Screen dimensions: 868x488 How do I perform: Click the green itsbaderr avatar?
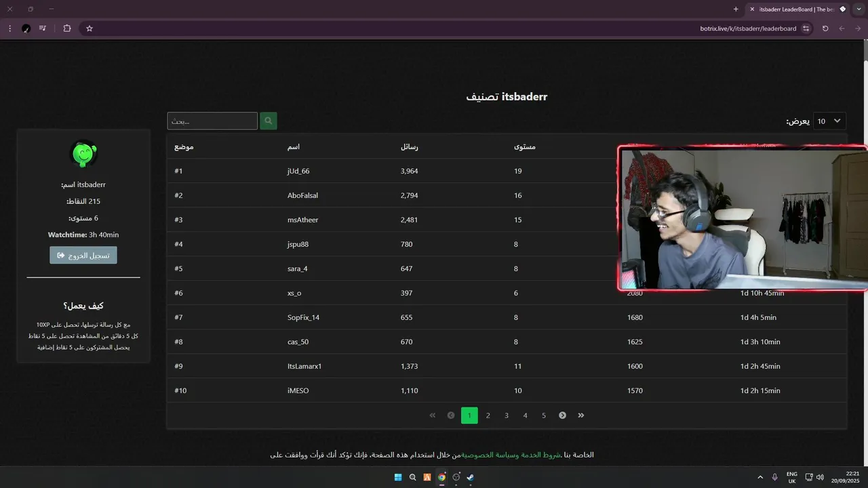coord(83,154)
